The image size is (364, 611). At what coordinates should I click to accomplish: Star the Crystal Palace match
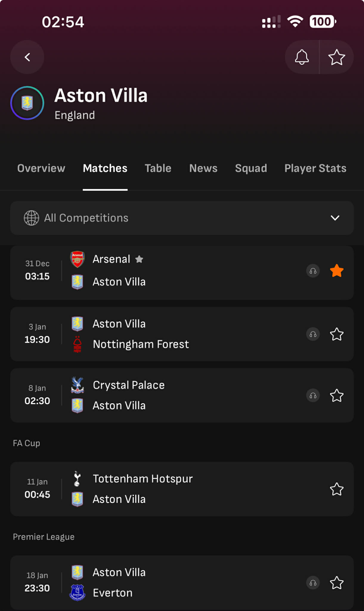[337, 395]
